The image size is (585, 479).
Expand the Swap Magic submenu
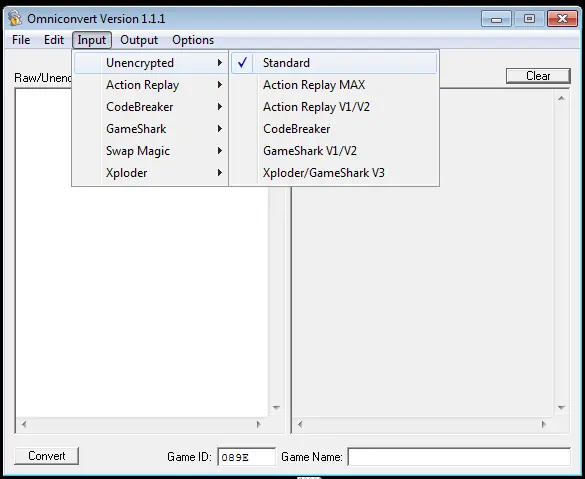(151, 151)
